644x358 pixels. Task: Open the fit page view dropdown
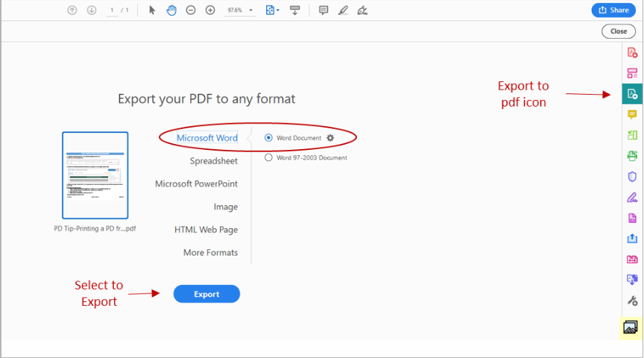[272, 10]
